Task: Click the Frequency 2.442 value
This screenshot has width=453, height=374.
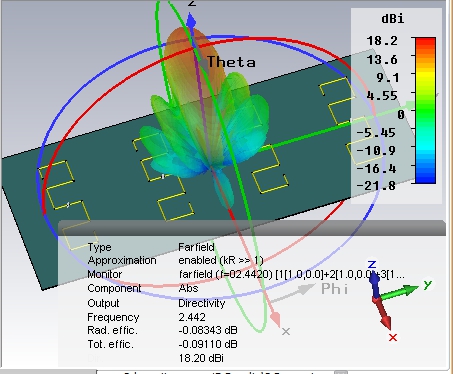Action: click(x=192, y=317)
